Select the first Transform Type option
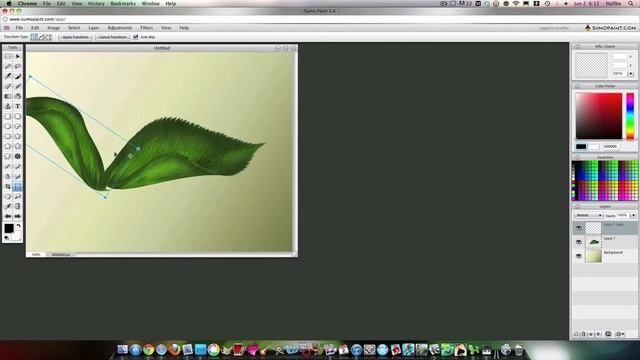This screenshot has height=360, width=640. 34,37
